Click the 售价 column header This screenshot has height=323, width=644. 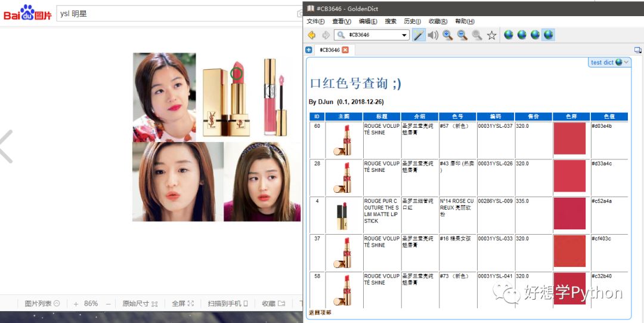(533, 116)
